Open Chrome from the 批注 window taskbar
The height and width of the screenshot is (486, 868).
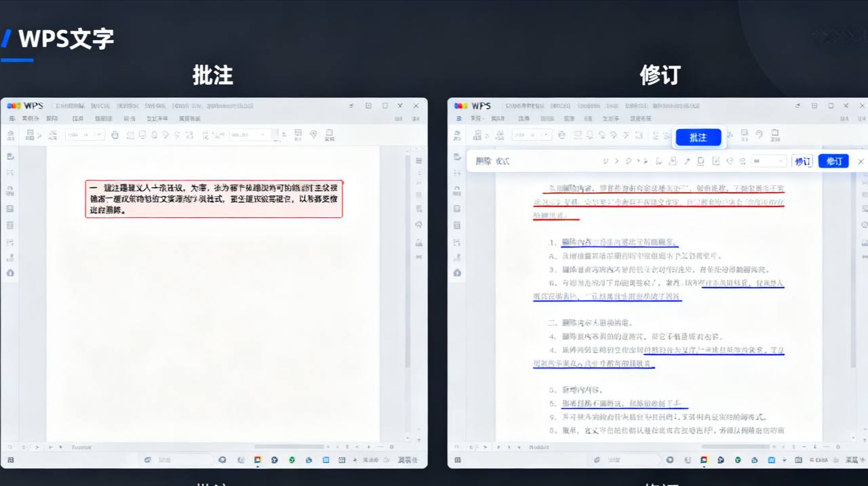(x=258, y=460)
